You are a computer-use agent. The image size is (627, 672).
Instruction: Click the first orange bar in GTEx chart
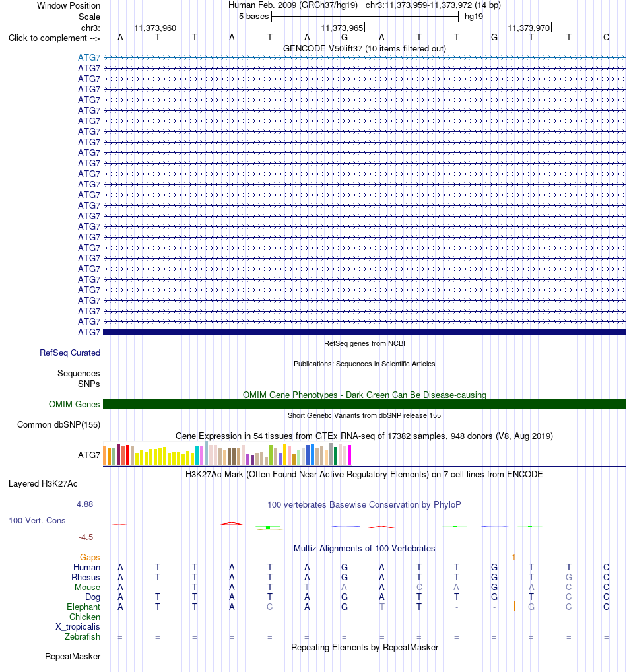coord(105,455)
